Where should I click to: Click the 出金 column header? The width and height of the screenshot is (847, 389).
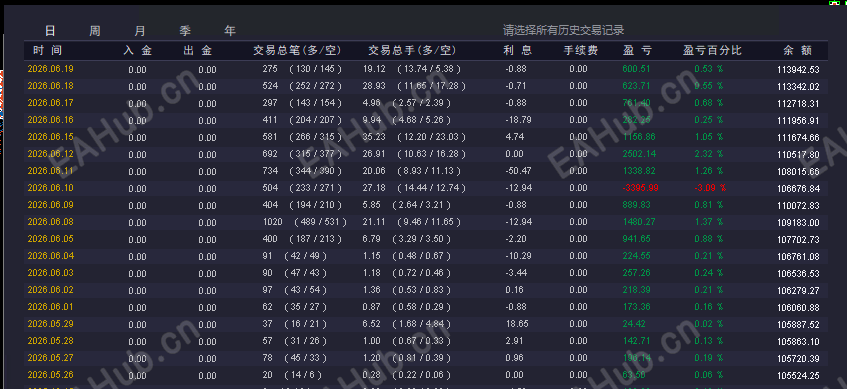(x=198, y=50)
